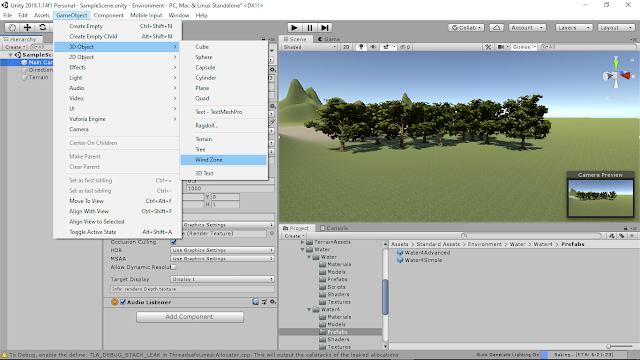Select the Move tool

coord(27,27)
